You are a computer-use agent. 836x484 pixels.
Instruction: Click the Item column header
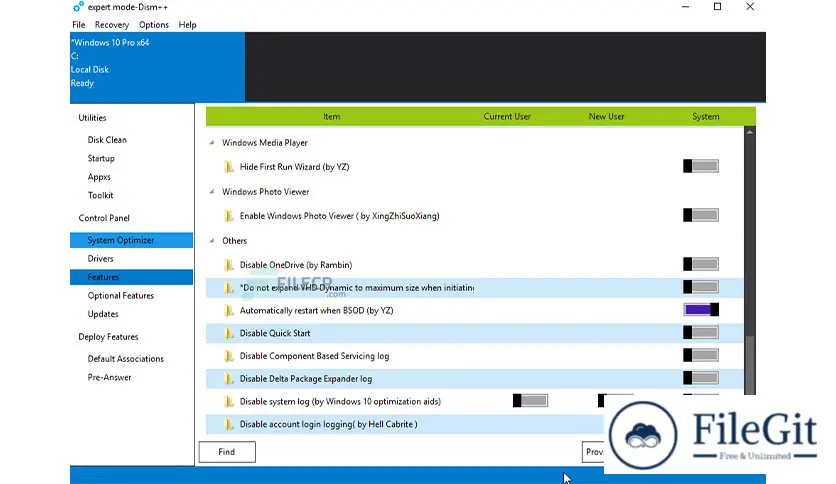click(331, 117)
